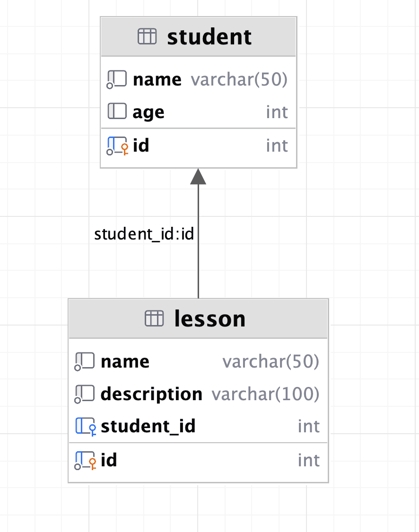Select the id column name in lesson table
The image size is (419, 532).
(109, 460)
